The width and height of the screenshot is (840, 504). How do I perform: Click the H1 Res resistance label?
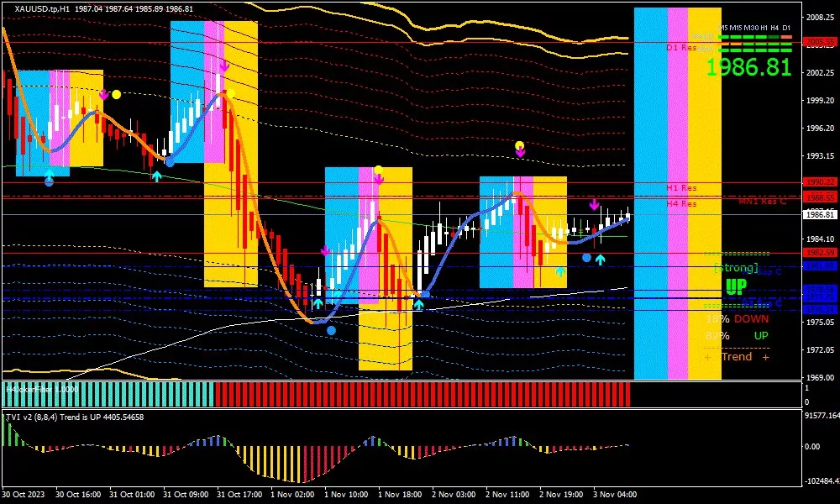(x=681, y=188)
